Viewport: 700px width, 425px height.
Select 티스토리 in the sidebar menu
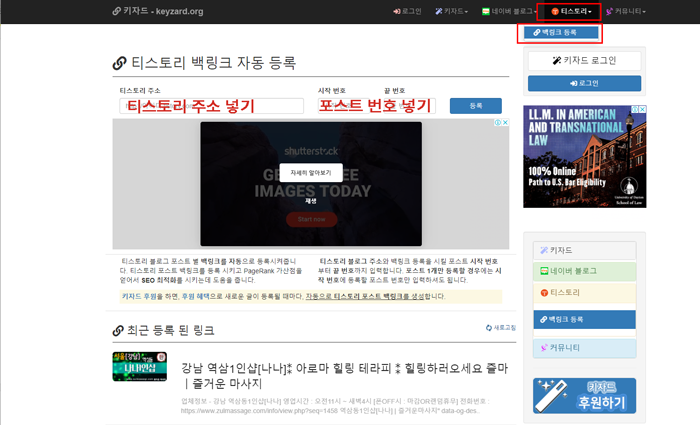(584, 292)
